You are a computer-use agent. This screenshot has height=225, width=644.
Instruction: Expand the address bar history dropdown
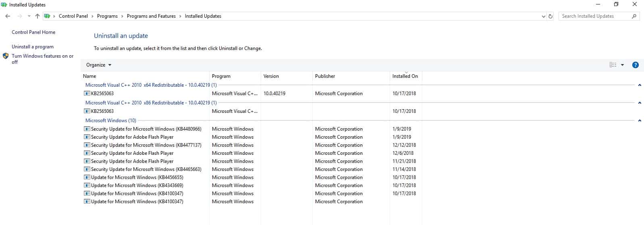pos(543,16)
